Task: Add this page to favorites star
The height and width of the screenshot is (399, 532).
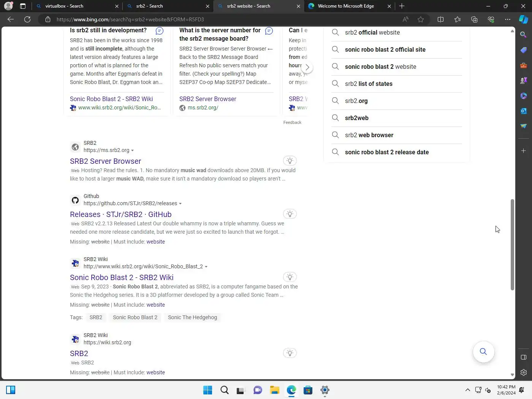Action: pyautogui.click(x=421, y=19)
